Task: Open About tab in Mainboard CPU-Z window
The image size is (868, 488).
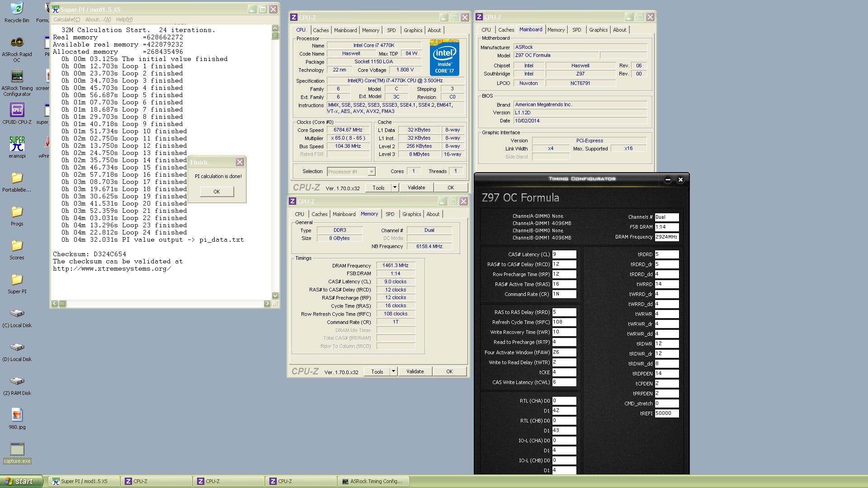Action: pyautogui.click(x=619, y=30)
